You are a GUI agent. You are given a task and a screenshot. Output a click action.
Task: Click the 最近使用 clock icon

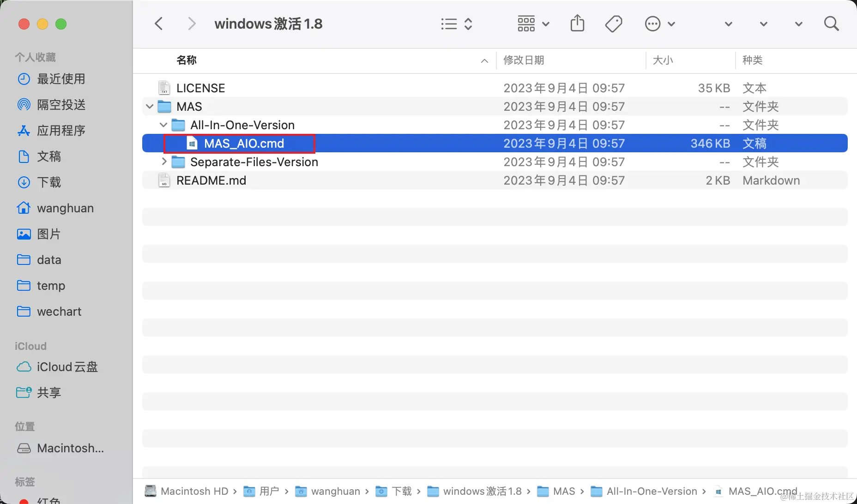(x=24, y=79)
